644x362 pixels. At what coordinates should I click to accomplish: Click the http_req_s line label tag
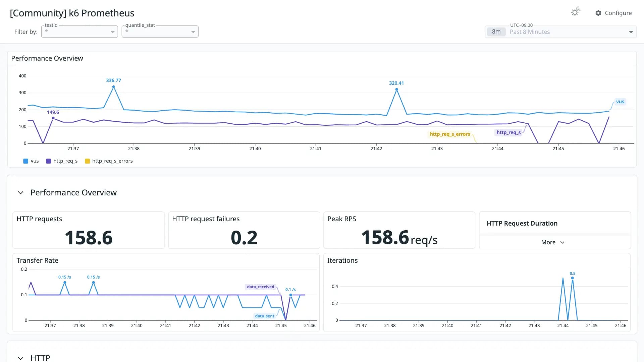(508, 132)
